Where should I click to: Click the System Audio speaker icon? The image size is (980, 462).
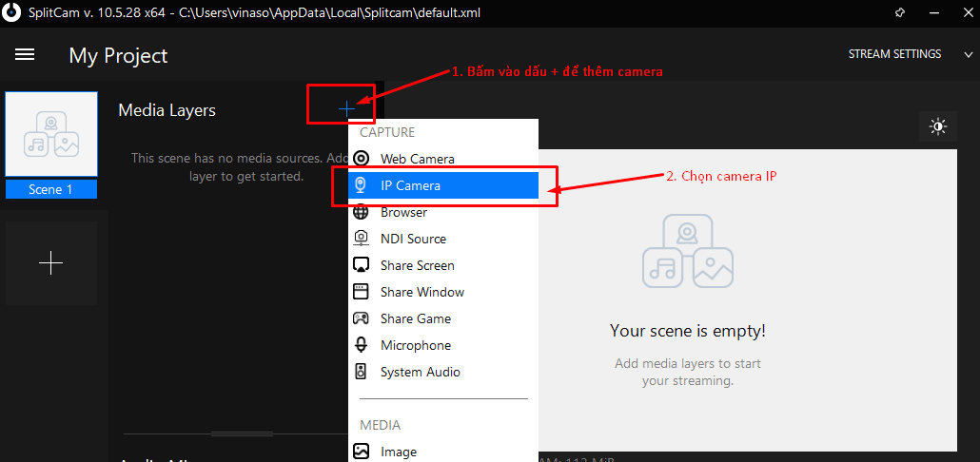pyautogui.click(x=362, y=372)
